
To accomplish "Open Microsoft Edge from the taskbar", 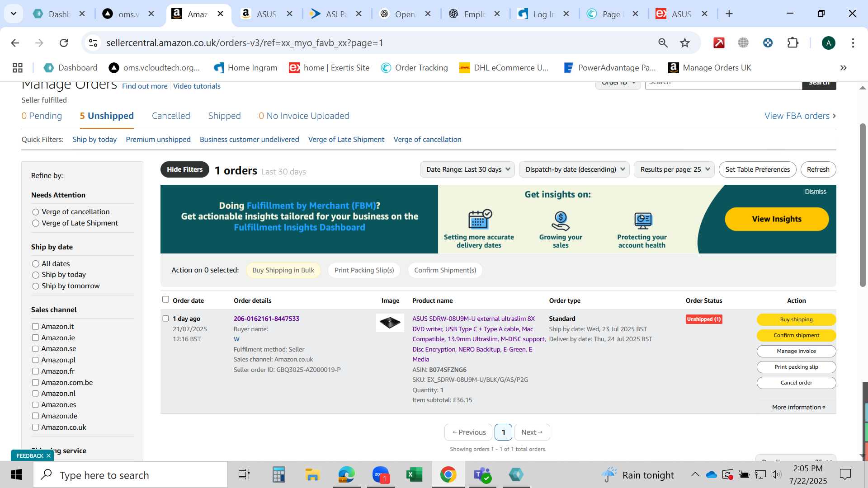I will tap(346, 475).
